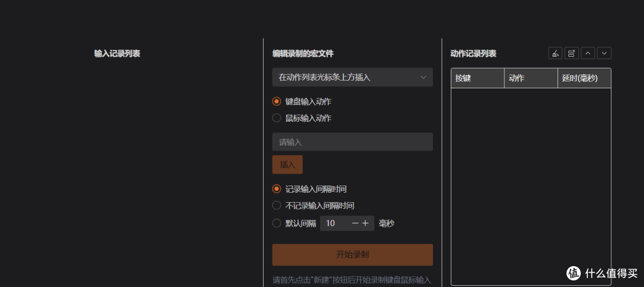The image size is (644, 287).
Task: Decrease the default interval with the minus button
Action: pos(355,223)
